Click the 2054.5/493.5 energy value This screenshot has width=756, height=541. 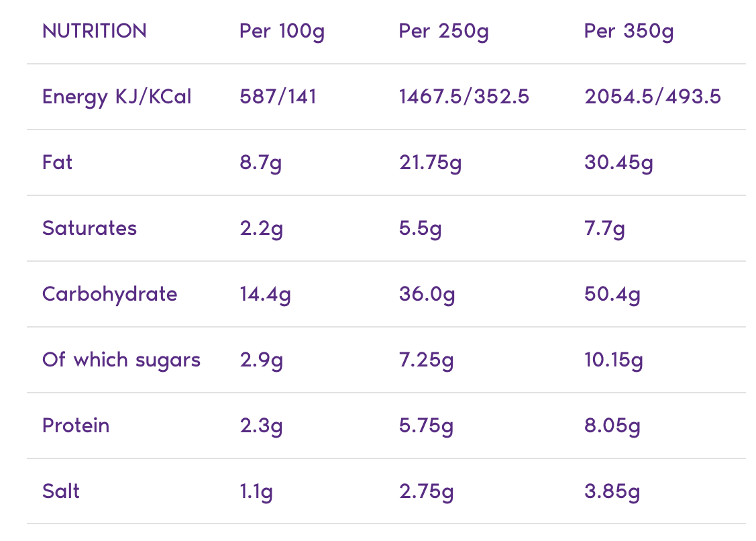coord(652,97)
